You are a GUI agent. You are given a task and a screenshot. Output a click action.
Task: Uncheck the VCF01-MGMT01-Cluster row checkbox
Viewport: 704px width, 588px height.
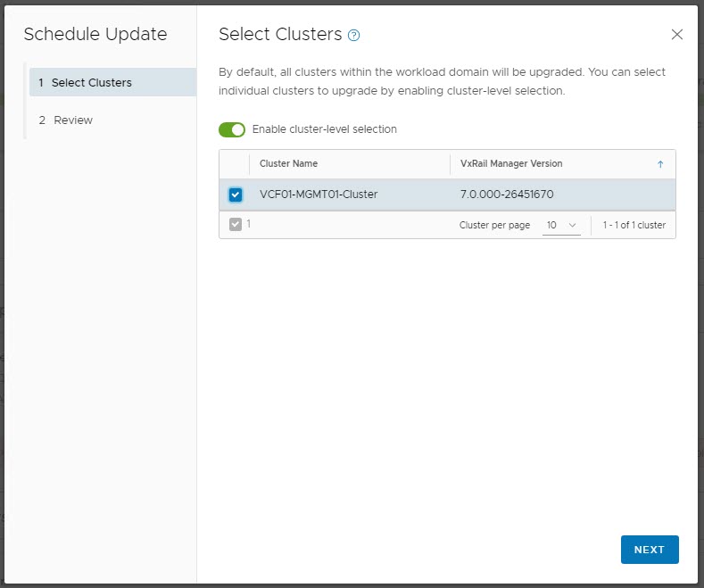tap(235, 195)
